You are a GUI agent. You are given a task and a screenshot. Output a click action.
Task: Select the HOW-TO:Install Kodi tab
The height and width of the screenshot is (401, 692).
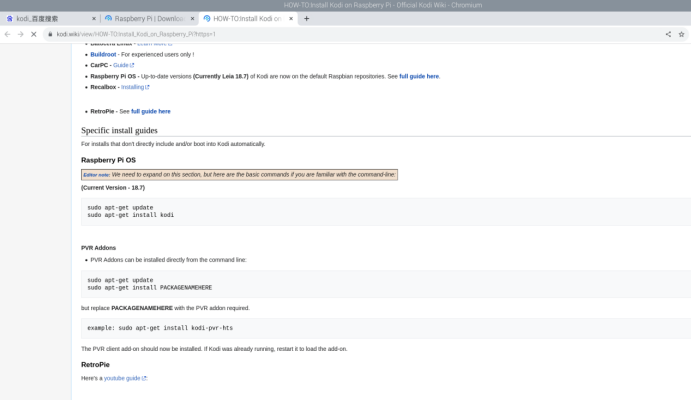click(248, 19)
